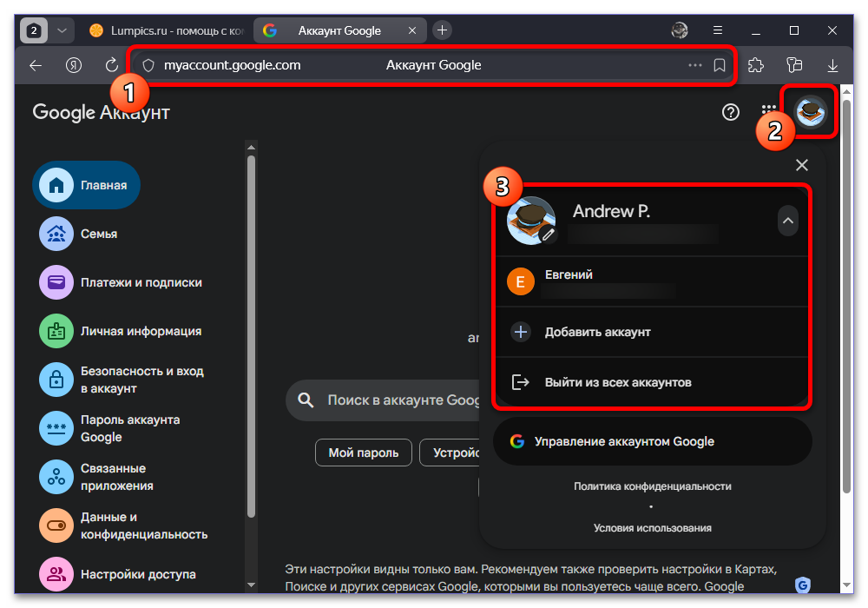Go to Платежи и подписки
The height and width of the screenshot is (608, 868).
(x=121, y=282)
